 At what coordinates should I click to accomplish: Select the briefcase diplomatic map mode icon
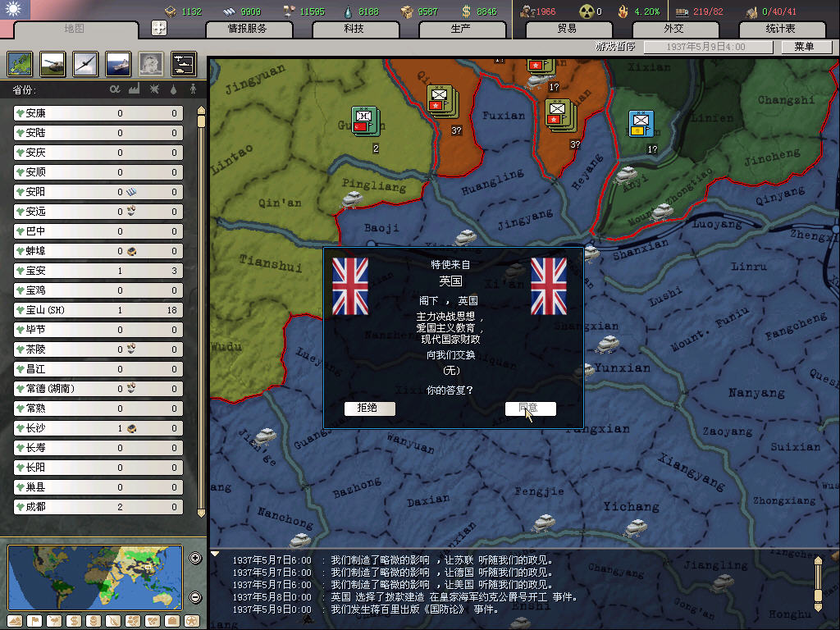click(172, 621)
